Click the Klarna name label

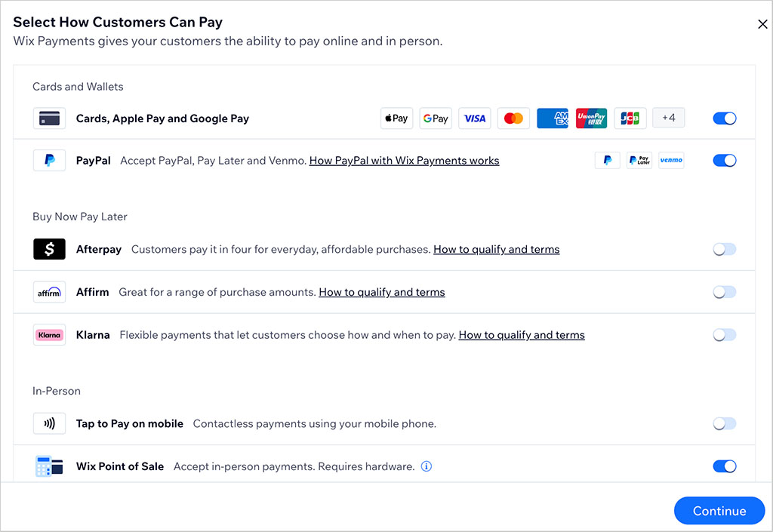point(93,335)
